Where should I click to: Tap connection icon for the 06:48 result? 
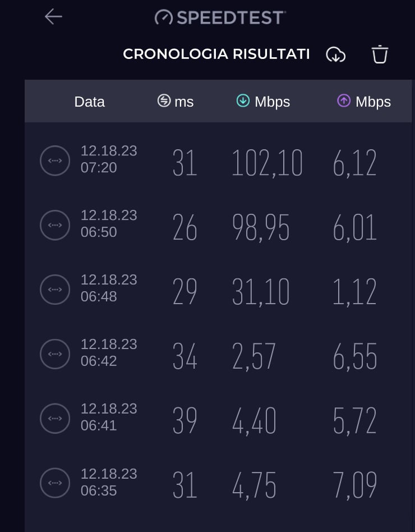[x=55, y=290]
